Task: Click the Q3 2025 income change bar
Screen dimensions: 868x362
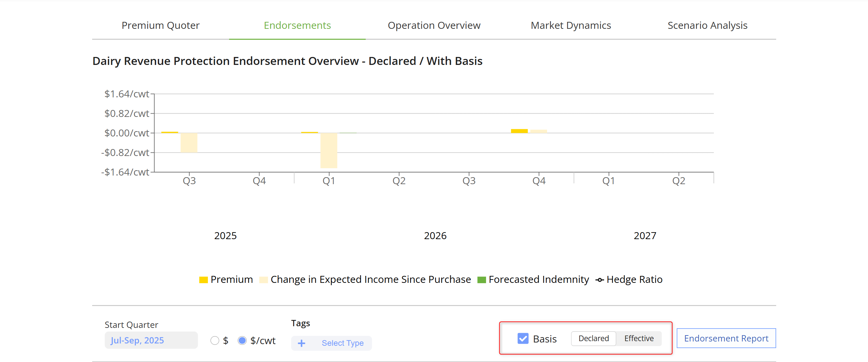Action: coord(189,142)
